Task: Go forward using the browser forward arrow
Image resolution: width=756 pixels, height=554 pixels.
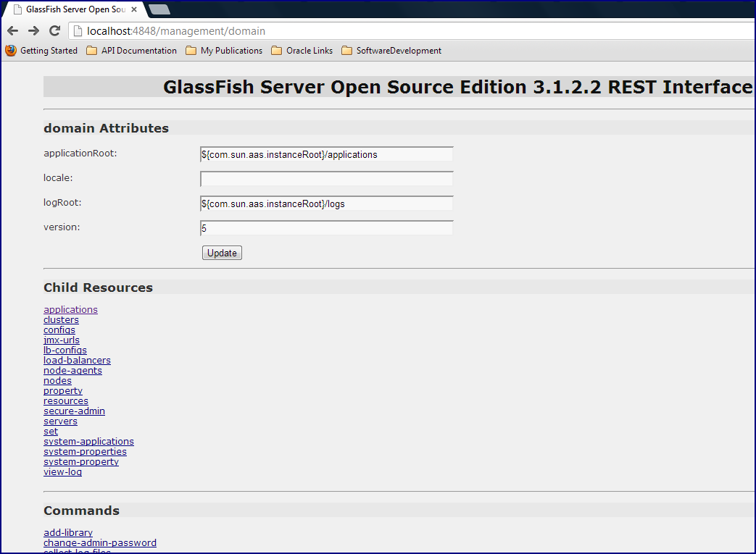Action: [34, 31]
